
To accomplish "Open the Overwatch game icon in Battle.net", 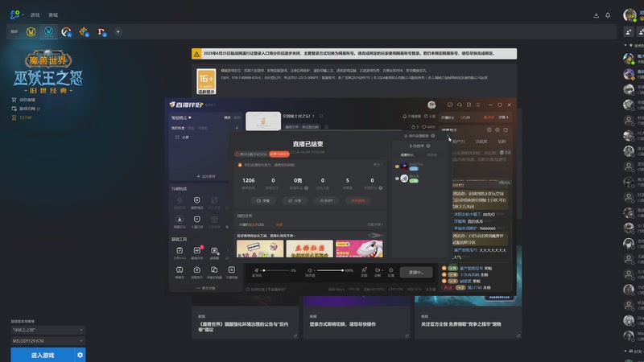I will pyautogui.click(x=66, y=31).
